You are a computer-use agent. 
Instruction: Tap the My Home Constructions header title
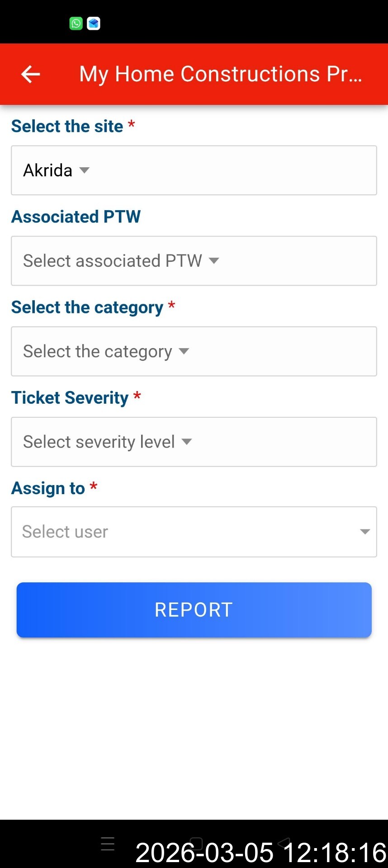pyautogui.click(x=221, y=74)
